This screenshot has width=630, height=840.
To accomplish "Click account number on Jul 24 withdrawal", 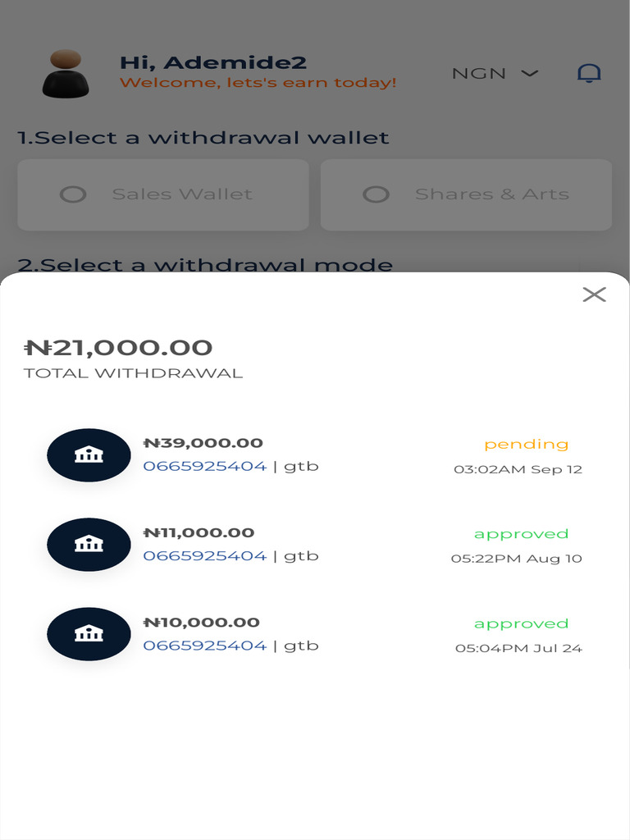I will pos(205,646).
